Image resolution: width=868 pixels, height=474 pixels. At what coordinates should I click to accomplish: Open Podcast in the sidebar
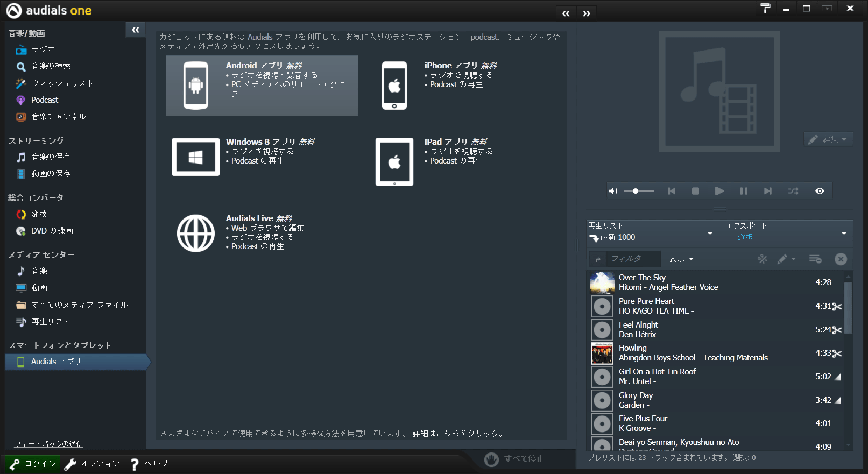point(44,100)
